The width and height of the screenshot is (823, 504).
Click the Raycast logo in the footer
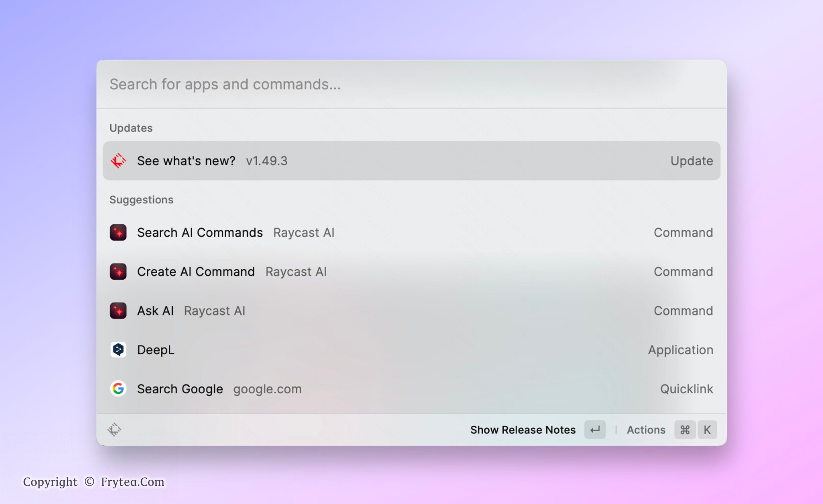(x=114, y=430)
